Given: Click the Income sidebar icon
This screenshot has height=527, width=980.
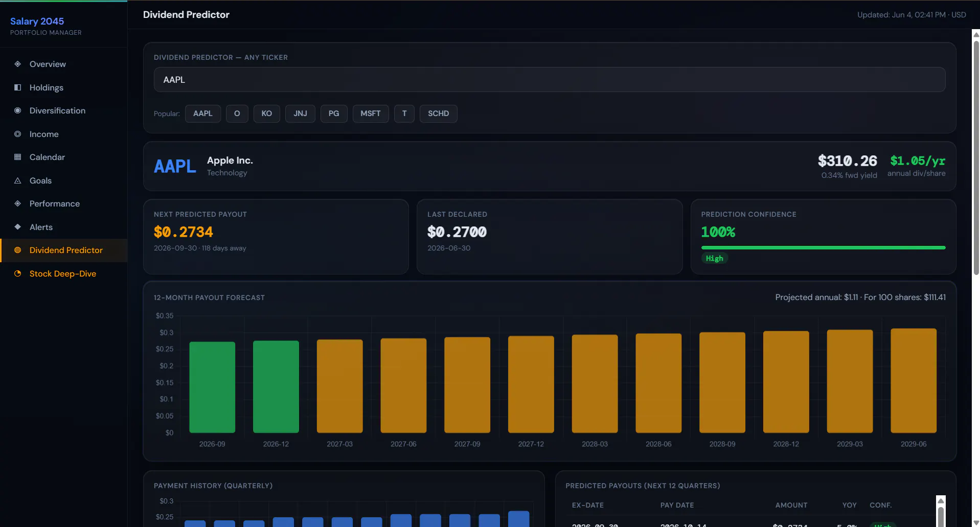Looking at the screenshot, I should point(17,134).
